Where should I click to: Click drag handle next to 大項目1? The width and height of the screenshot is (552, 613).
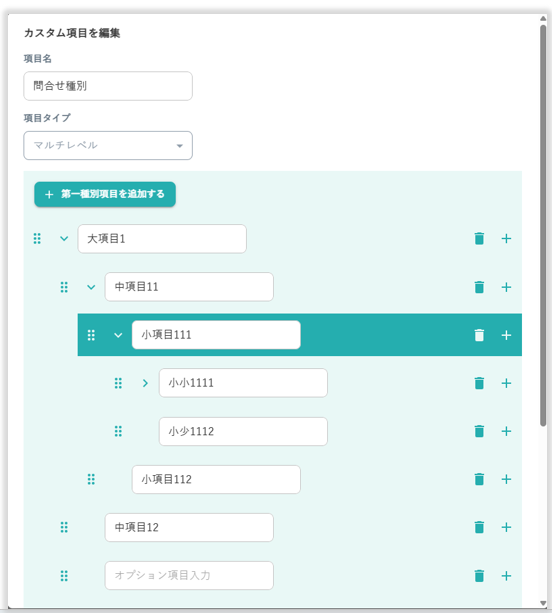tap(37, 238)
